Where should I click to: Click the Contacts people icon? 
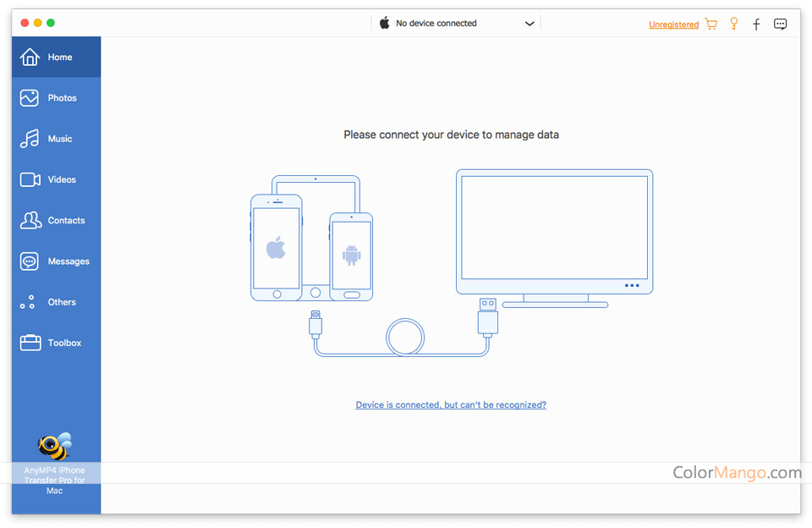pyautogui.click(x=30, y=221)
